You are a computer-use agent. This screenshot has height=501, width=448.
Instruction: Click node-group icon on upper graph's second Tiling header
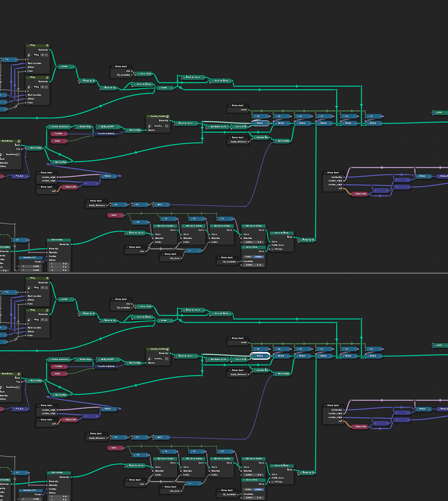pyautogui.click(x=47, y=78)
